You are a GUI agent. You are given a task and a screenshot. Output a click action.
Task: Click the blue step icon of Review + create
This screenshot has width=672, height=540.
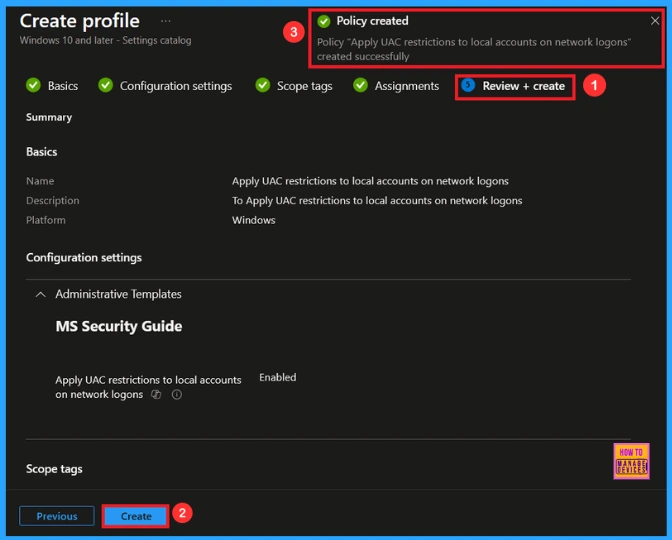468,85
